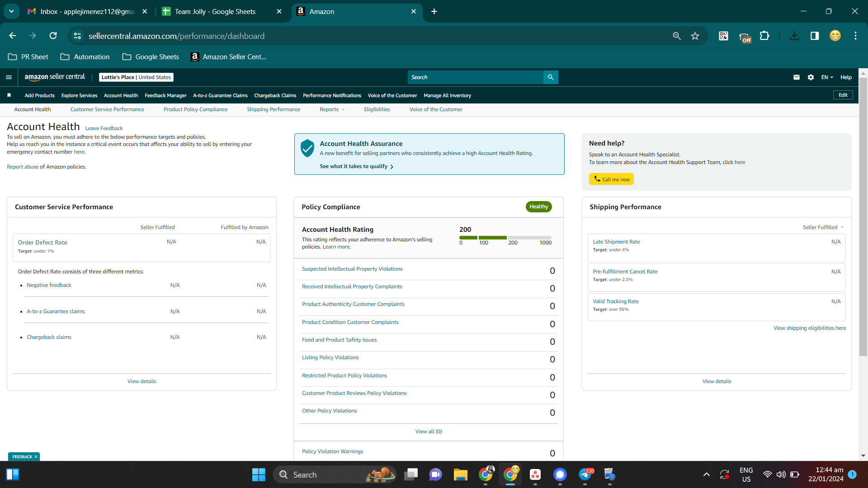This screenshot has width=868, height=488.
Task: Close the Feedback tab with its X
Action: coord(36,457)
